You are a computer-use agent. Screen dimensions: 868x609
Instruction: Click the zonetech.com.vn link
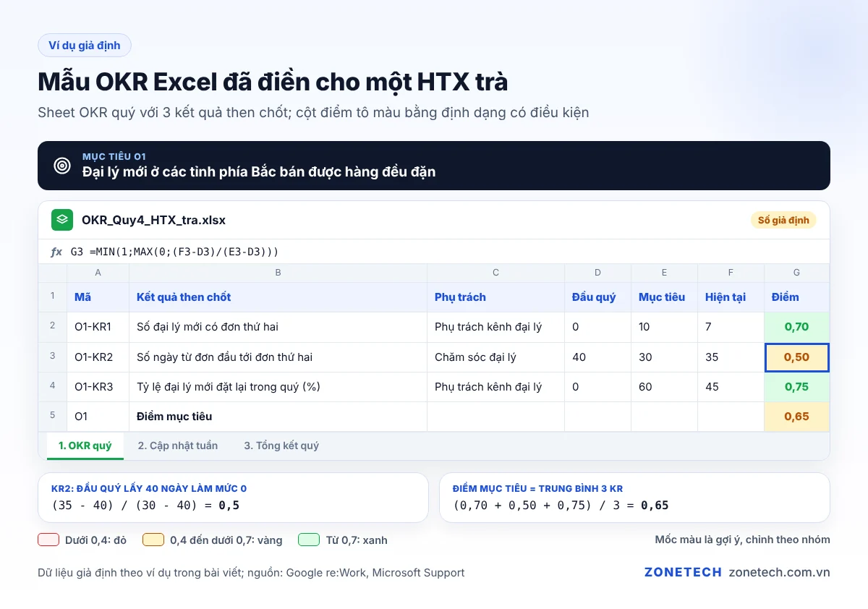pos(780,572)
